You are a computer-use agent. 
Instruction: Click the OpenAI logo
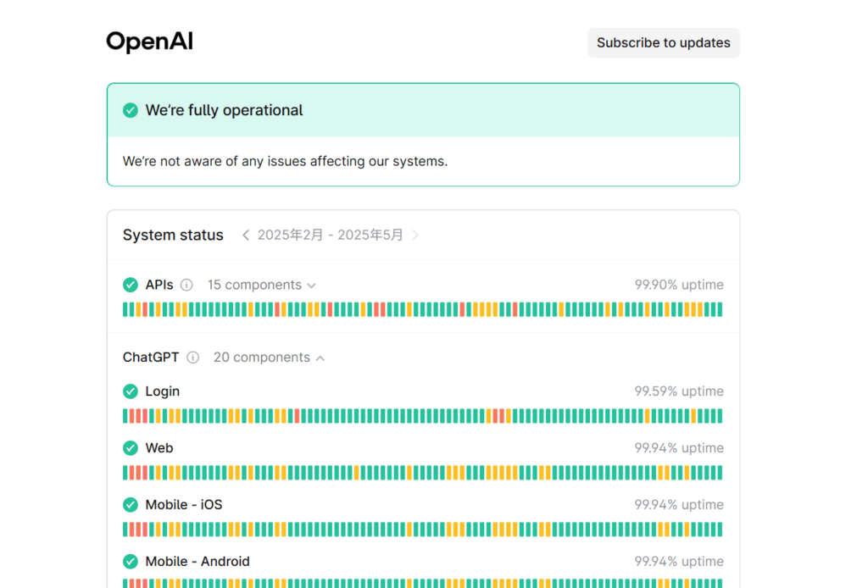[149, 42]
